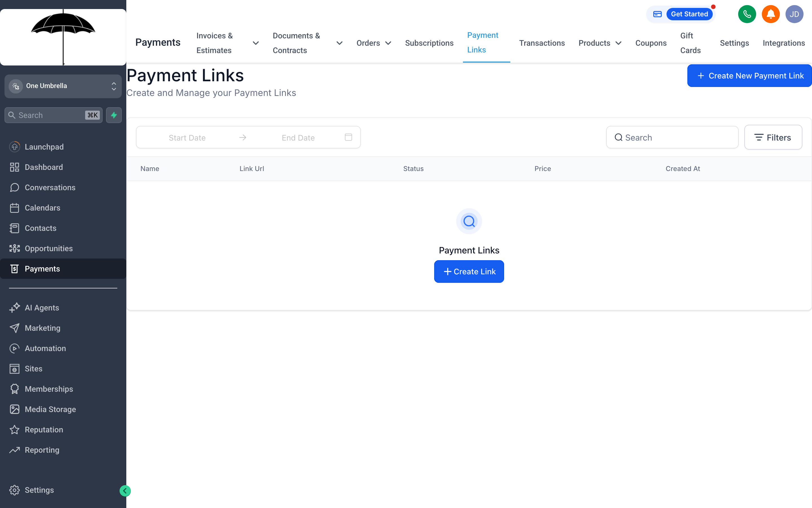Click the Status column header

pyautogui.click(x=413, y=169)
